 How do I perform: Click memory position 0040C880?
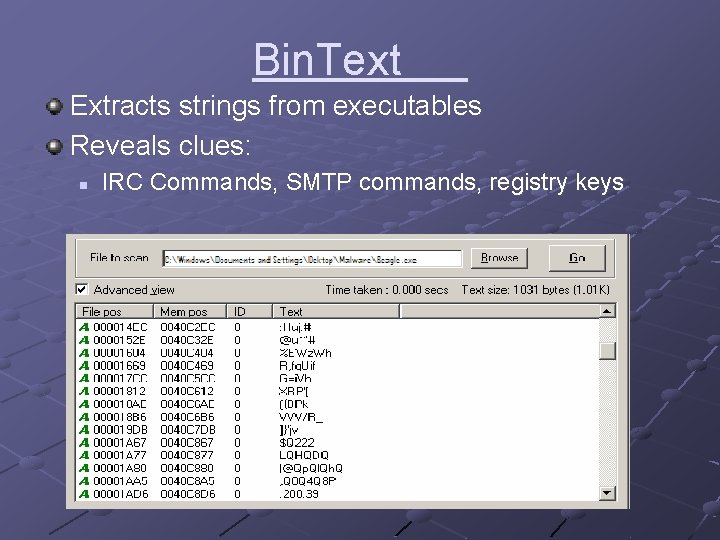187,468
